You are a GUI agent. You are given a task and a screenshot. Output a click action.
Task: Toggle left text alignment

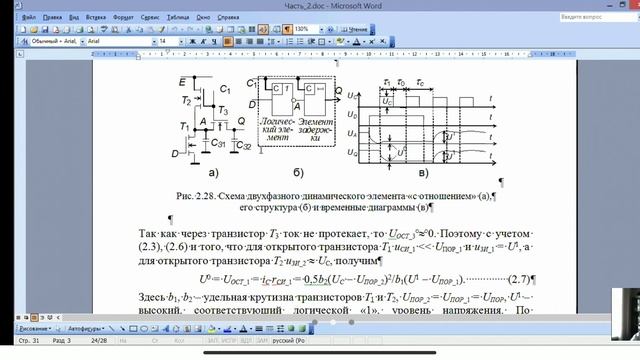(x=228, y=42)
